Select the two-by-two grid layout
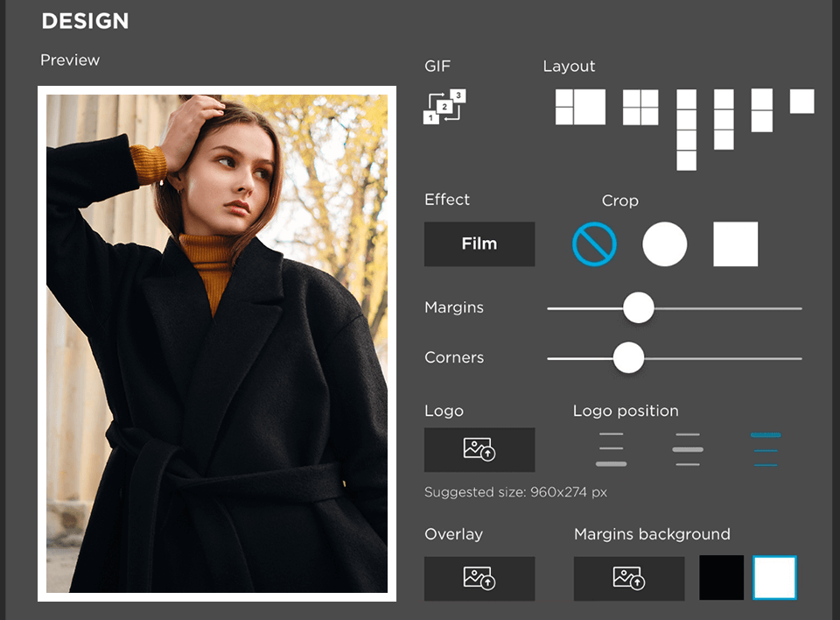 pos(640,108)
